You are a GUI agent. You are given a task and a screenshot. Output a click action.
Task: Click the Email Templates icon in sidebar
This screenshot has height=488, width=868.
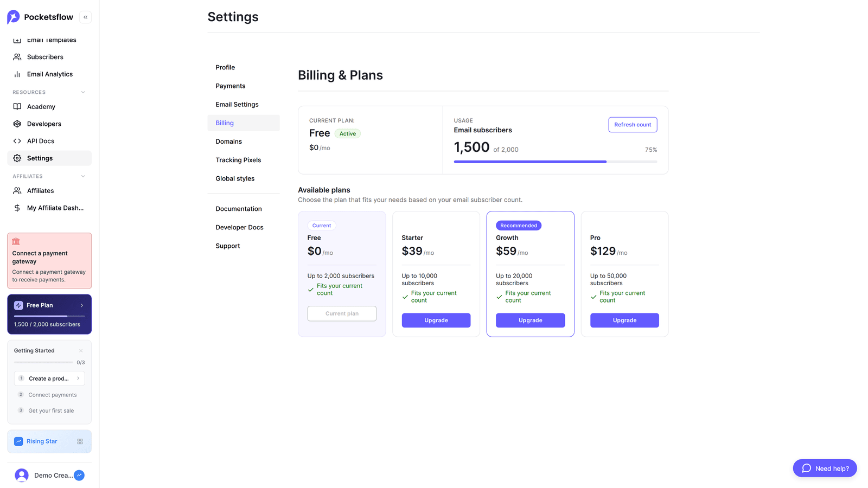tap(17, 40)
